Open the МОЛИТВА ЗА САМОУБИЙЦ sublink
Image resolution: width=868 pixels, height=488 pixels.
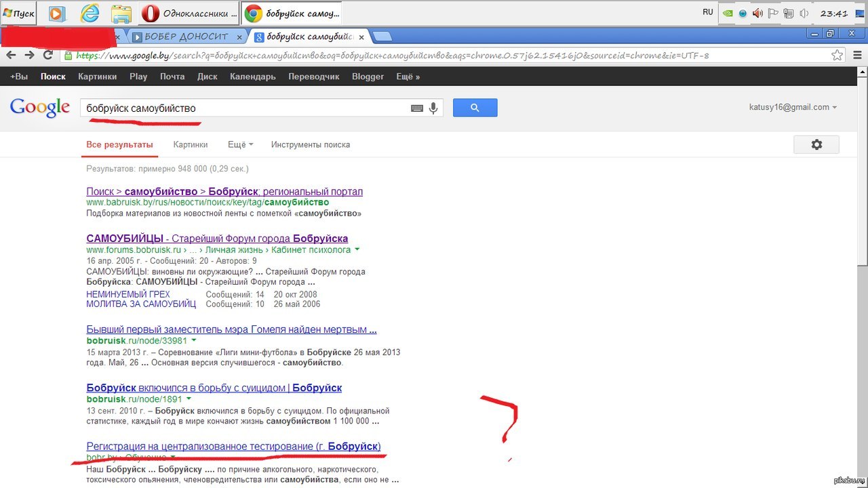point(141,304)
